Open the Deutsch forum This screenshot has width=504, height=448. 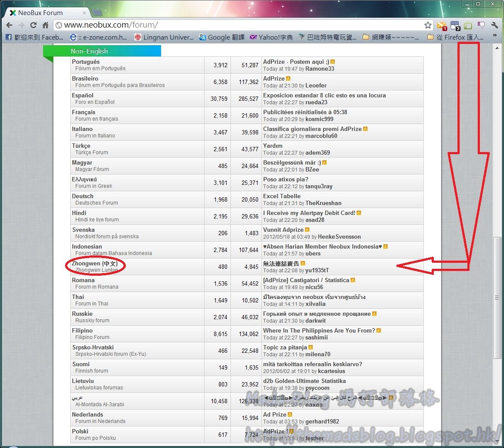click(83, 196)
